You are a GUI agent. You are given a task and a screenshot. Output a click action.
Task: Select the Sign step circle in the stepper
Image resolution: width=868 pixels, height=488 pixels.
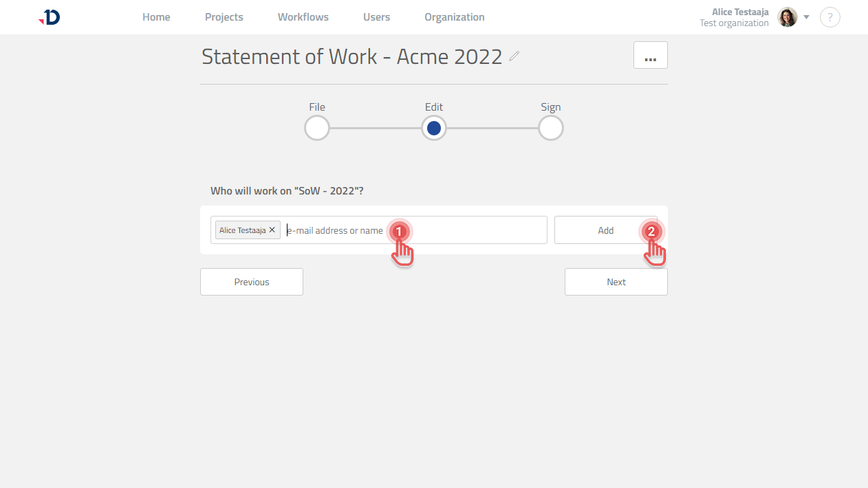[550, 128]
